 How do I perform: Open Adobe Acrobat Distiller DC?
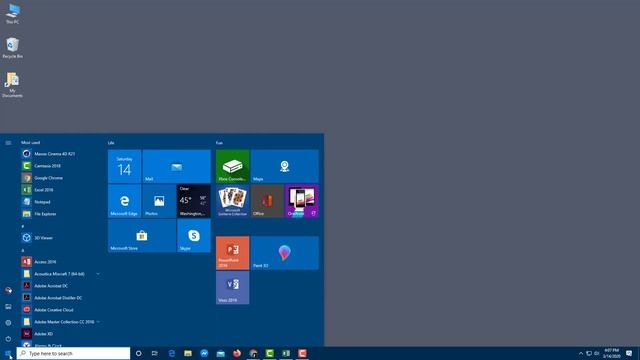click(x=60, y=298)
